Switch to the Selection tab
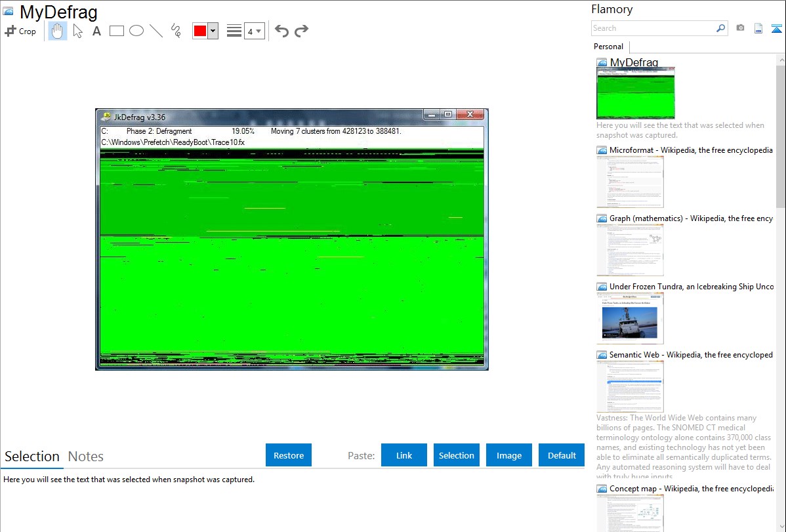 32,457
